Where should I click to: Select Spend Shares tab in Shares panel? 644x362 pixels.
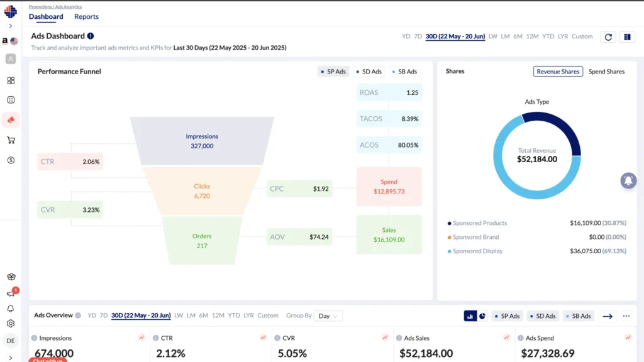[606, 72]
